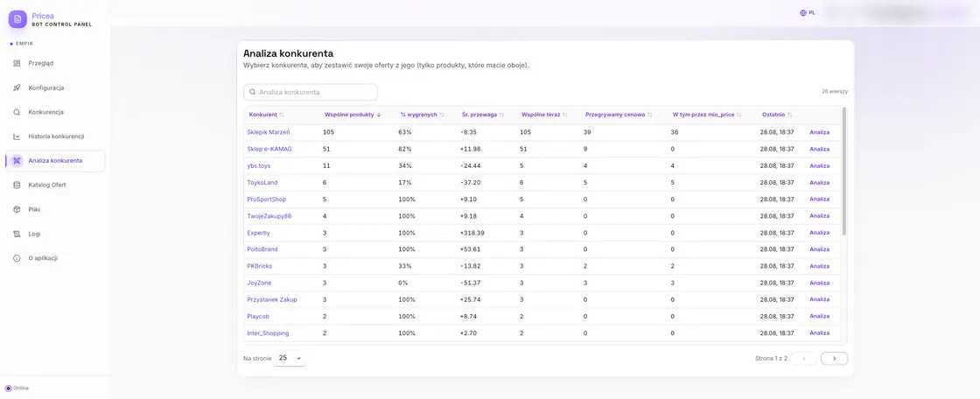This screenshot has width=980, height=399.
Task: Click Analiza link for JoyZone
Action: pyautogui.click(x=819, y=283)
